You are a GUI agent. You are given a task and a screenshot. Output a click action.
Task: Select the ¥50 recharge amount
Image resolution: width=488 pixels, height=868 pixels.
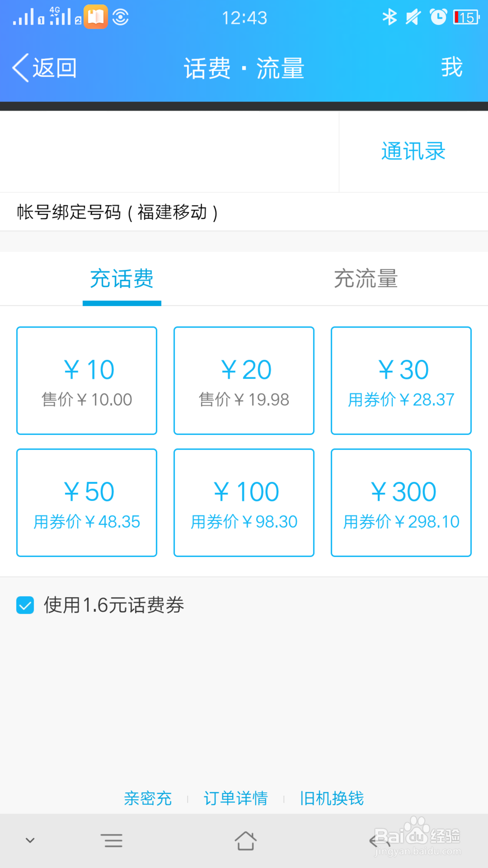(87, 502)
